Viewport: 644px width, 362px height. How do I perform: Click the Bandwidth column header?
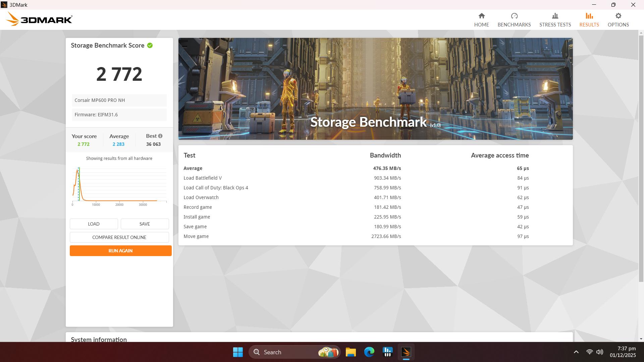[385, 155]
